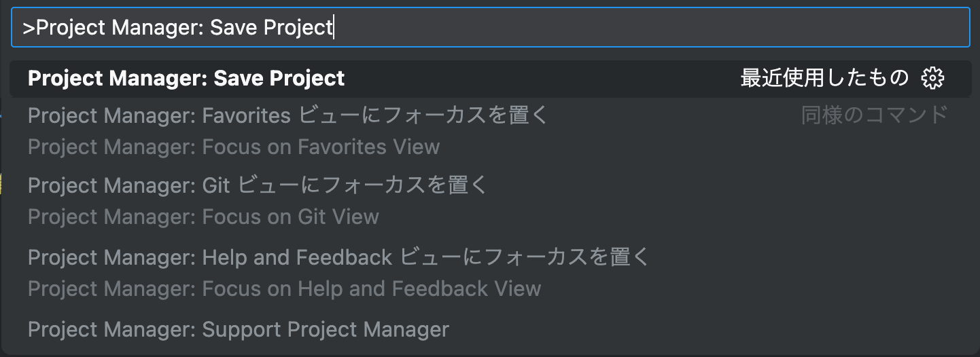This screenshot has width=980, height=357.
Task: Select Help and Feedback ビューにフォーカスを置く entry
Action: click(338, 257)
